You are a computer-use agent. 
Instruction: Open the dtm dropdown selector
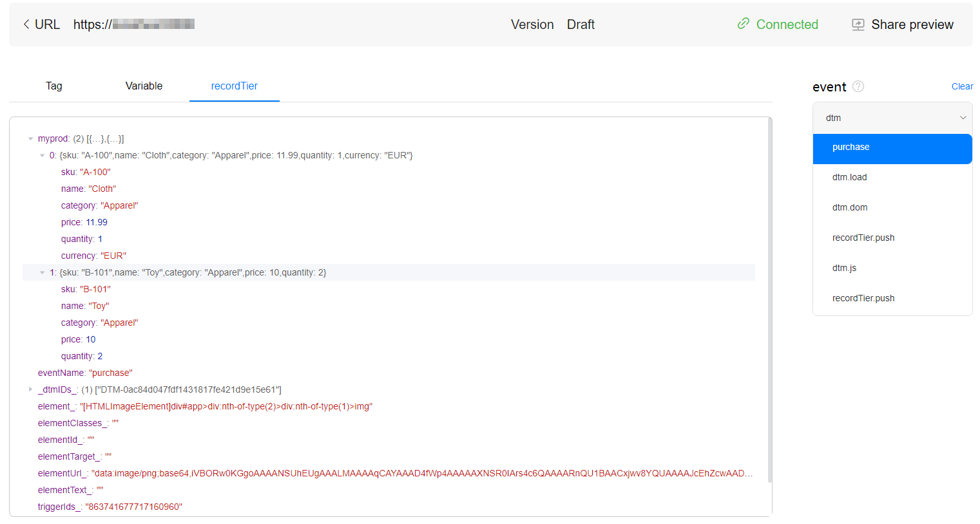pos(892,118)
